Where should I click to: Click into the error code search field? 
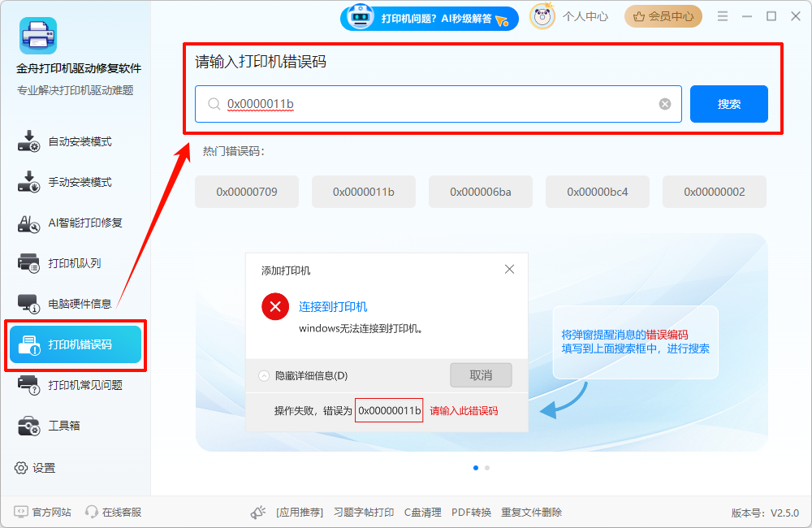coord(438,104)
